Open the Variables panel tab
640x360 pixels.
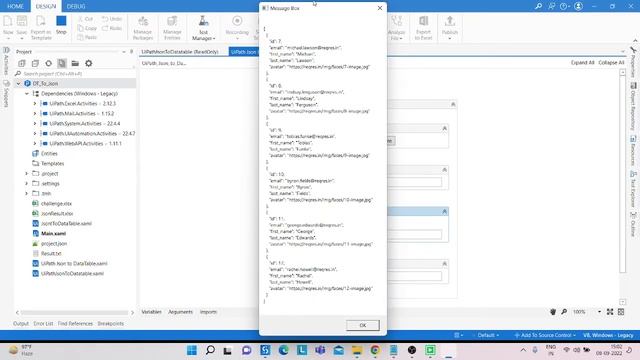151,312
